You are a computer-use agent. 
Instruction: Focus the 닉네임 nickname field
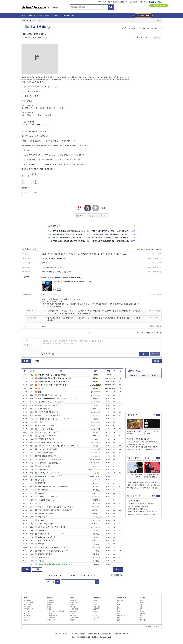tap(32, 340)
